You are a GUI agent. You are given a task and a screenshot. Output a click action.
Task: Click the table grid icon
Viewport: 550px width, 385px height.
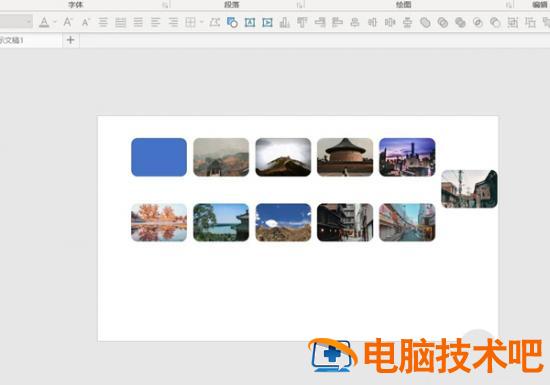click(190, 22)
